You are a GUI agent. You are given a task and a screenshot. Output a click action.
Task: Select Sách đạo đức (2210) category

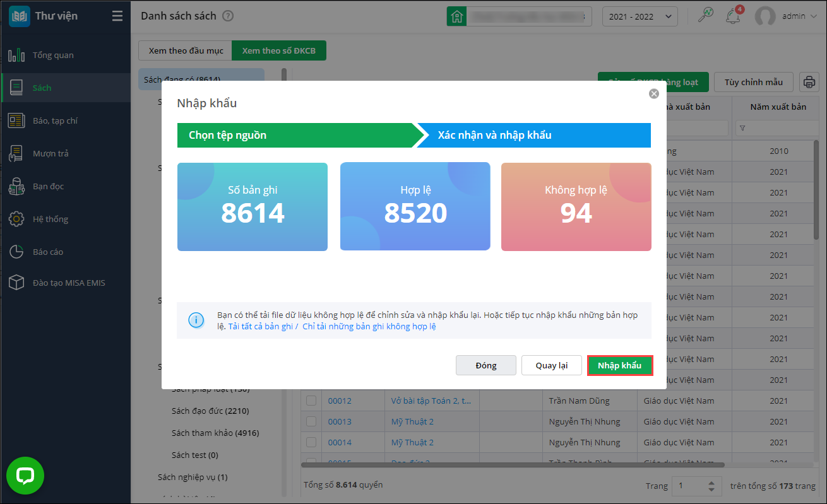(210, 411)
